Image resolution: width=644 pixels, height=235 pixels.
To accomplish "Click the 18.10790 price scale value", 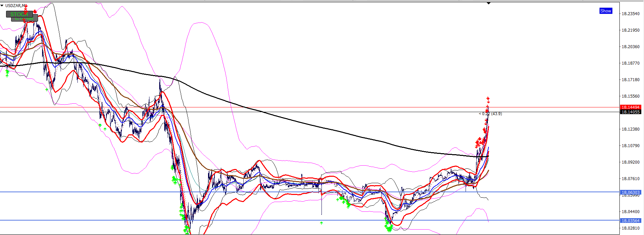I will pyautogui.click(x=631, y=146).
